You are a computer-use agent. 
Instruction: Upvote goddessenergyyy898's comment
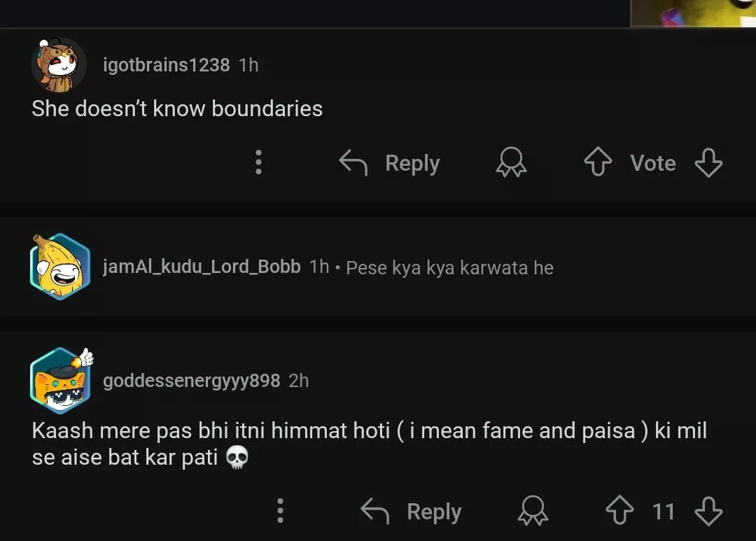coord(618,512)
